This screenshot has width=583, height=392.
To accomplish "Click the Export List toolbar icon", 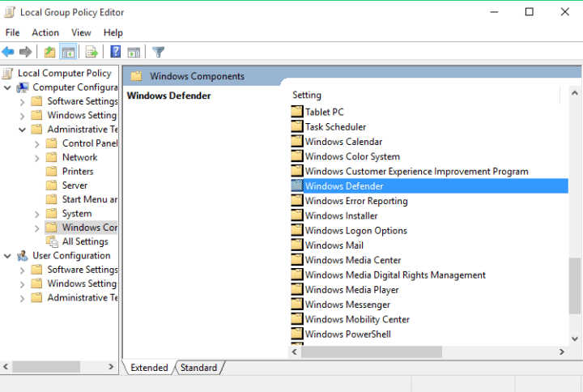I will point(91,52).
